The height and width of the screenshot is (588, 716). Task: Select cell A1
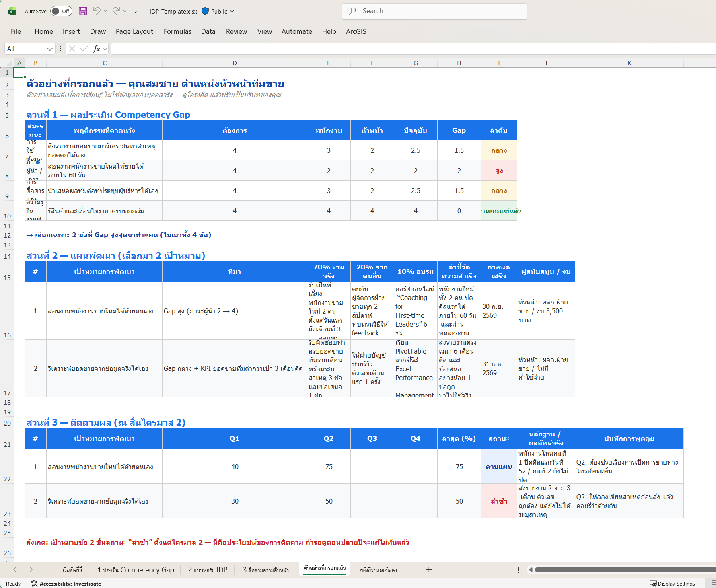click(x=19, y=72)
